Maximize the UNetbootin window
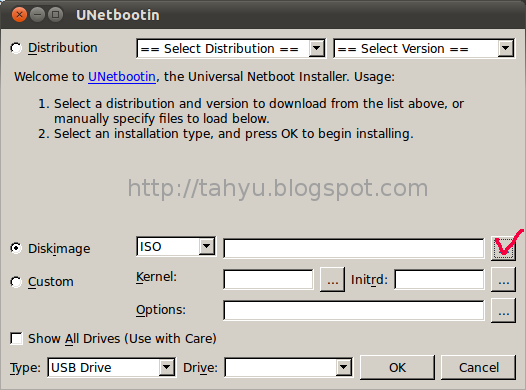 (56, 15)
